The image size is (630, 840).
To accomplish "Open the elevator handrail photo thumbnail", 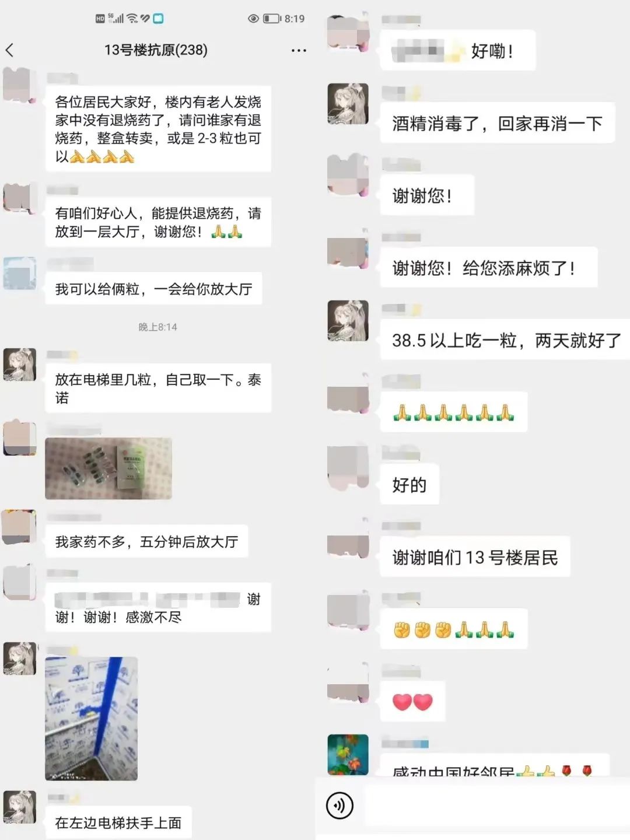I will coord(92,719).
